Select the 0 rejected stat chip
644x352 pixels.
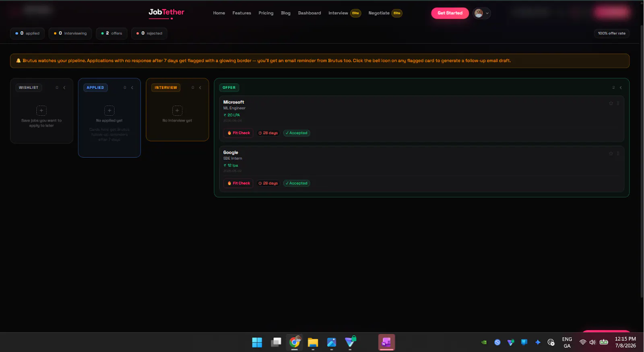(149, 33)
